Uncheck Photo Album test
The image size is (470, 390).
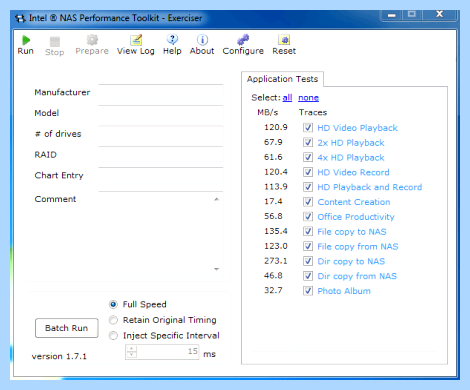[308, 291]
